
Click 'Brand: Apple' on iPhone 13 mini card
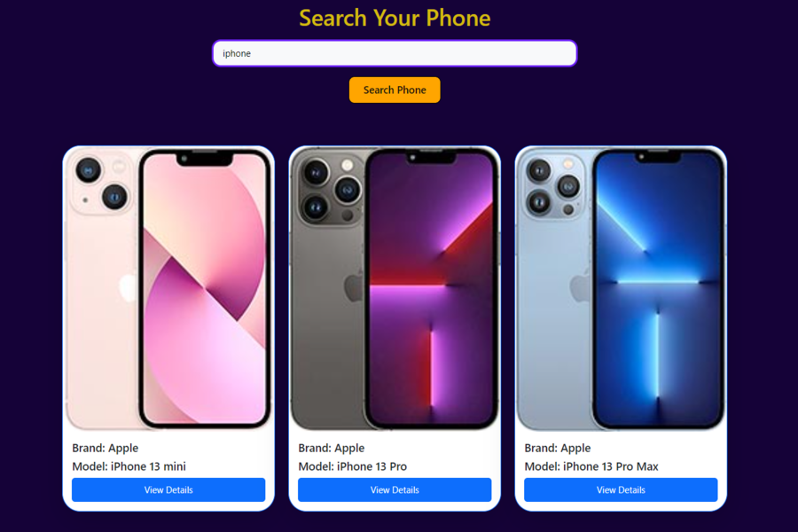(x=105, y=448)
